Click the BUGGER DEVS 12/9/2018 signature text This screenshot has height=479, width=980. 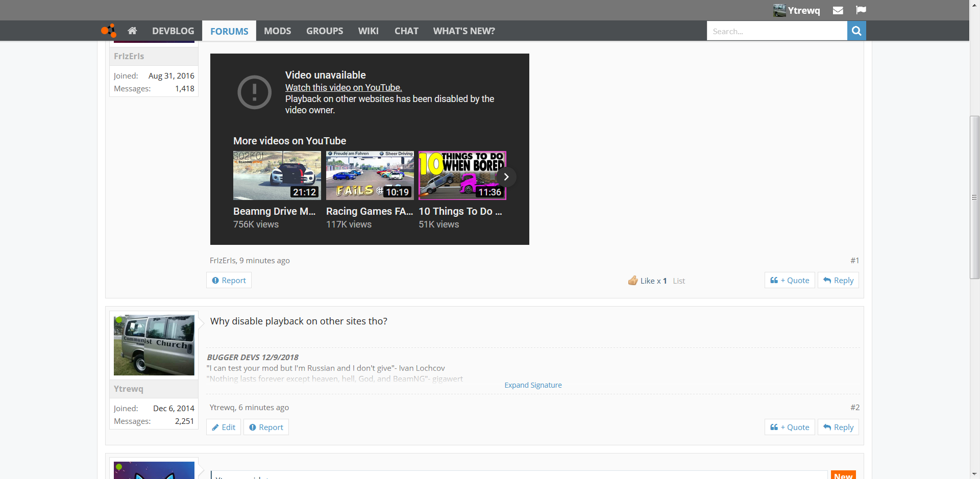[253, 357]
